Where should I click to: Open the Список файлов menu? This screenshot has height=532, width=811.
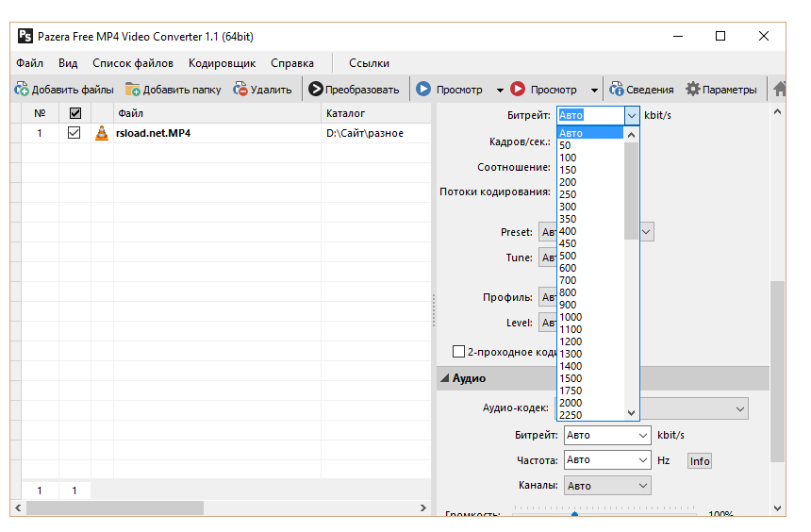(x=133, y=63)
